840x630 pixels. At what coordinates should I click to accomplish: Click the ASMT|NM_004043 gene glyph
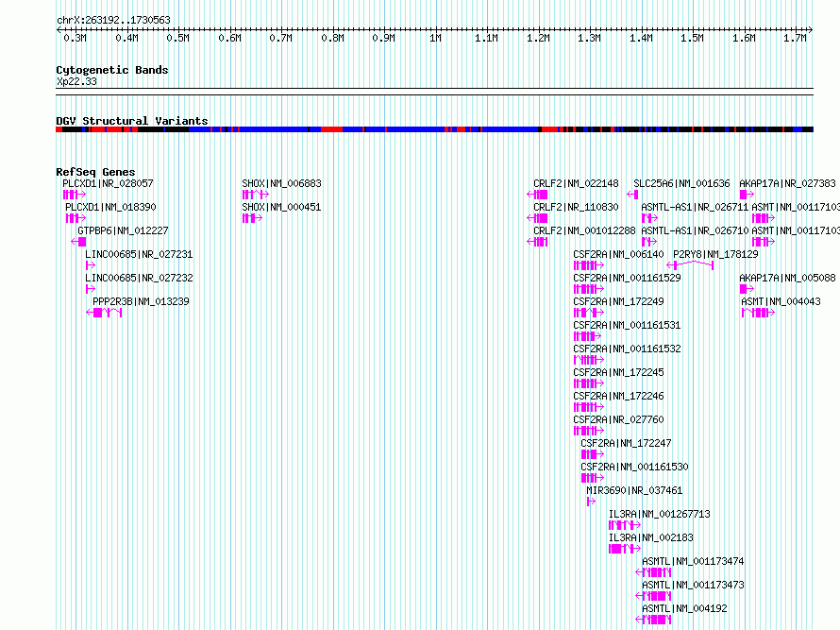758,313
